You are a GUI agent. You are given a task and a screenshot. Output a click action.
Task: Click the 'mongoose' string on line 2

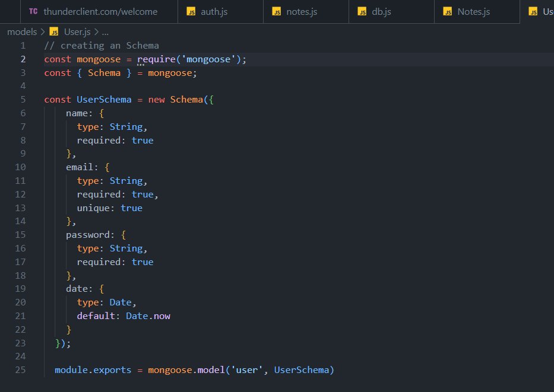pyautogui.click(x=208, y=59)
